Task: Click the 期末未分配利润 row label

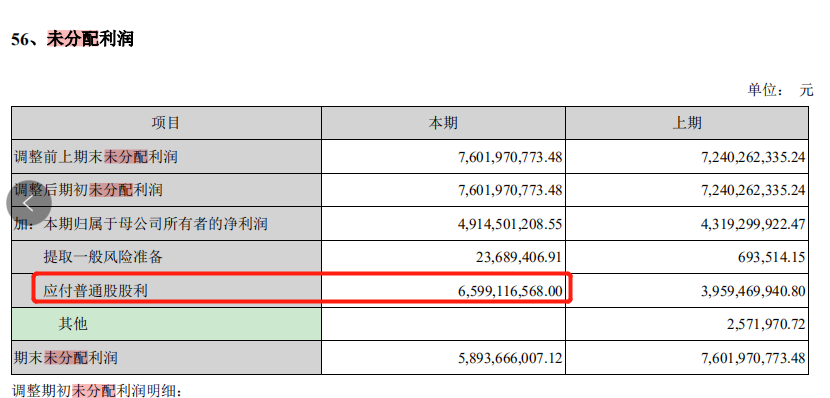Action: (x=65, y=358)
